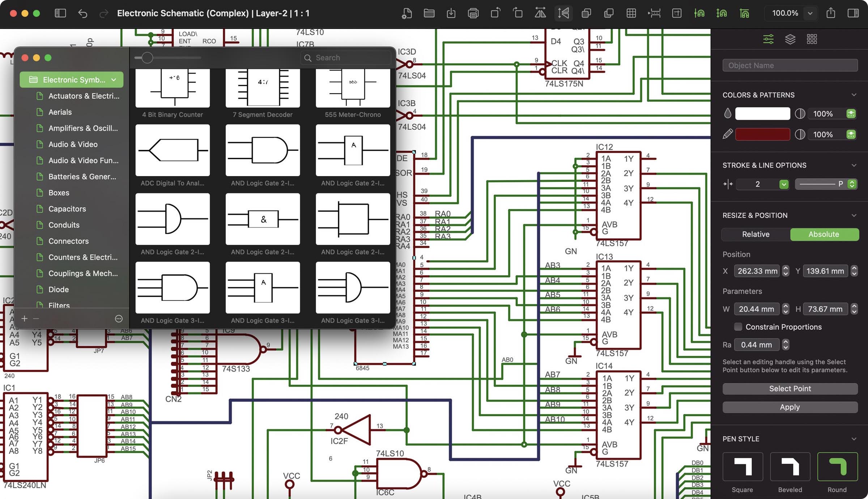Open the zoom percentage dropdown

810,13
